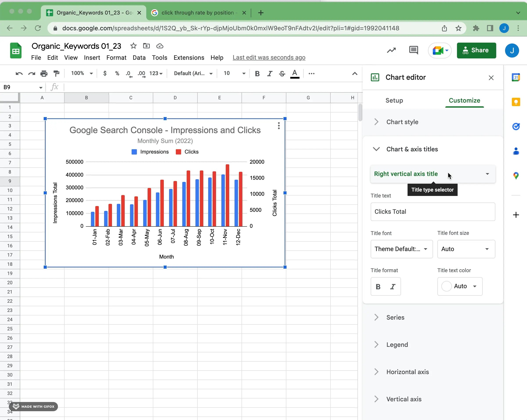Click the green Share button

tap(476, 50)
